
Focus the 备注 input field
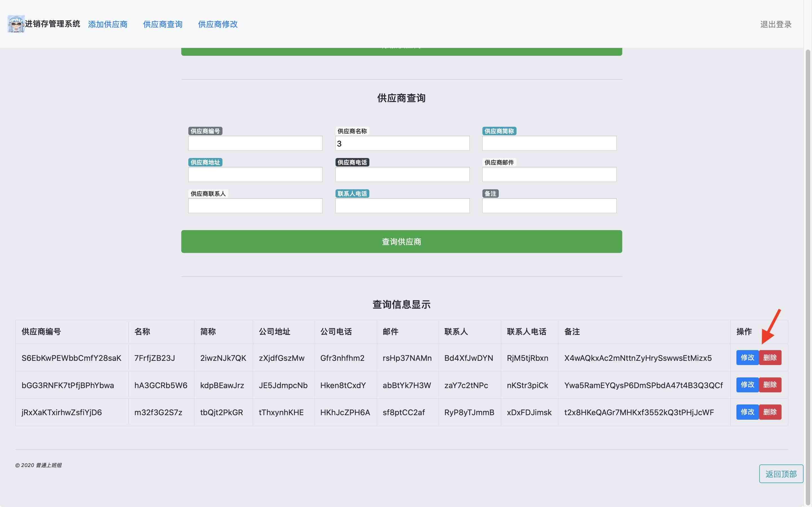[x=549, y=206]
